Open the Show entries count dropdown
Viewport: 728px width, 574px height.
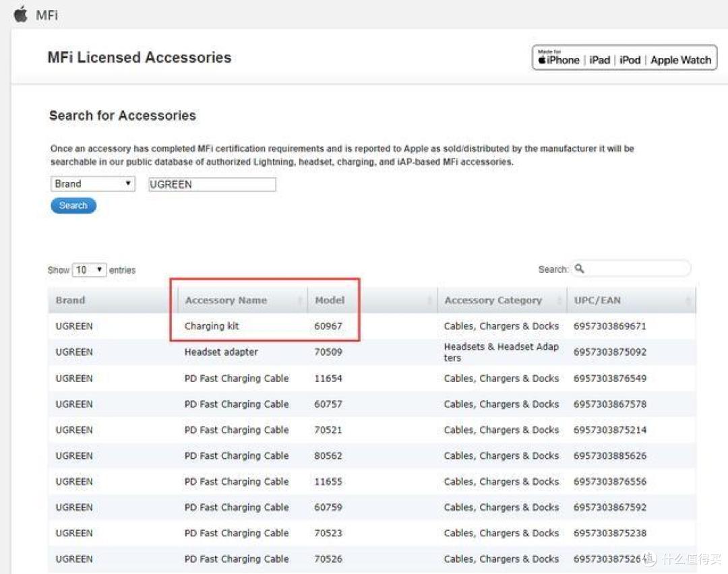(x=89, y=269)
